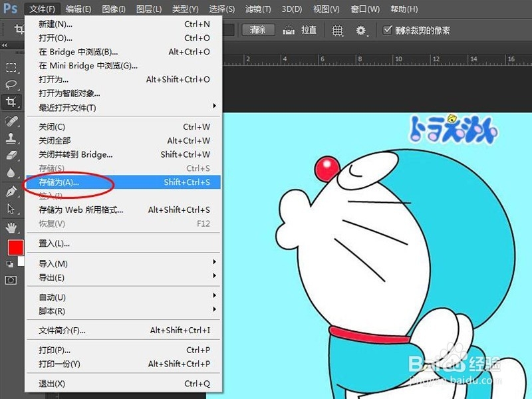Open the 图层(L) menu

tap(148, 9)
